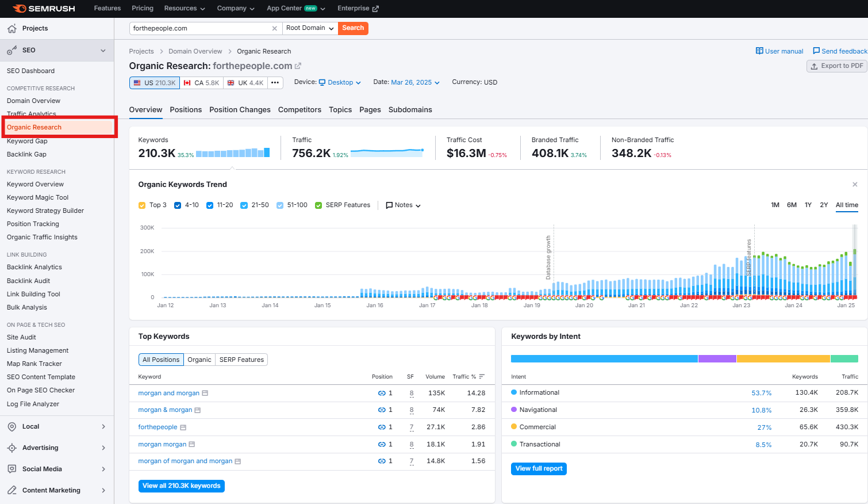Click the yellow Commercial intent bar segment
The height and width of the screenshot is (504, 868).
point(783,359)
